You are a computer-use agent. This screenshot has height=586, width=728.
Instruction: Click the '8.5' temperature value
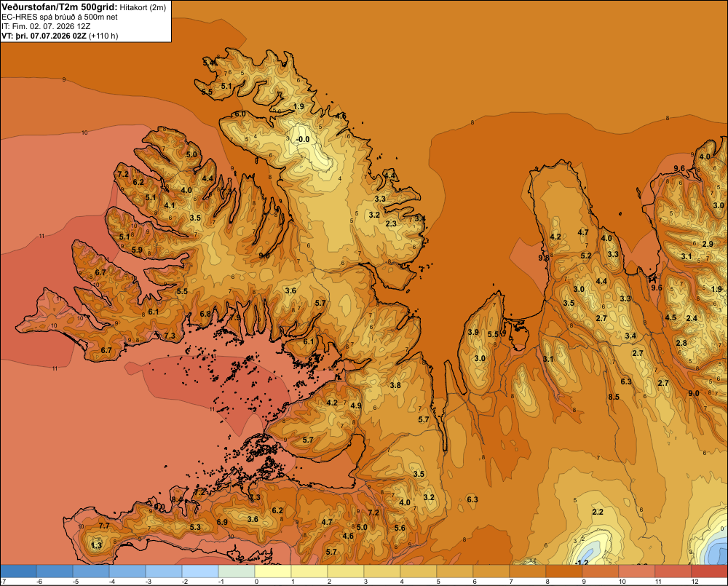[x=614, y=397]
